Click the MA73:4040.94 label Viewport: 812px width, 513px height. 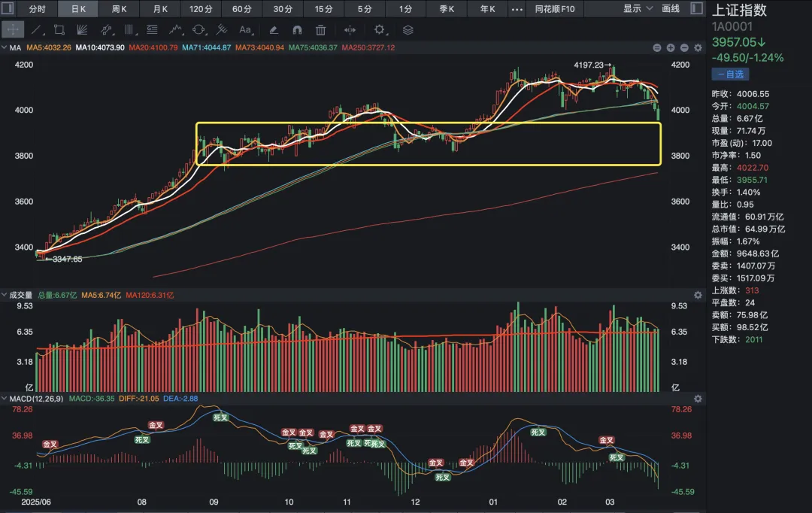click(x=260, y=47)
